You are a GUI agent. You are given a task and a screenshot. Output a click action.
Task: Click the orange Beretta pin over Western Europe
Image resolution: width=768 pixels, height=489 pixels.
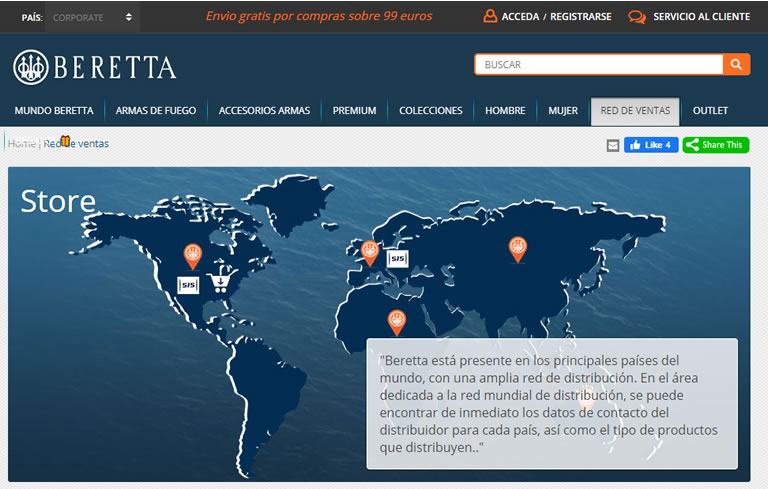point(370,252)
